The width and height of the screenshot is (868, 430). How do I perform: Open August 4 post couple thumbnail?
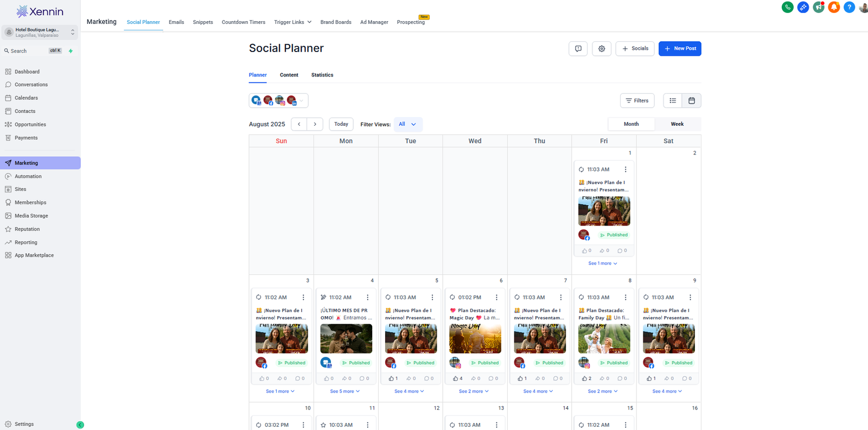346,338
